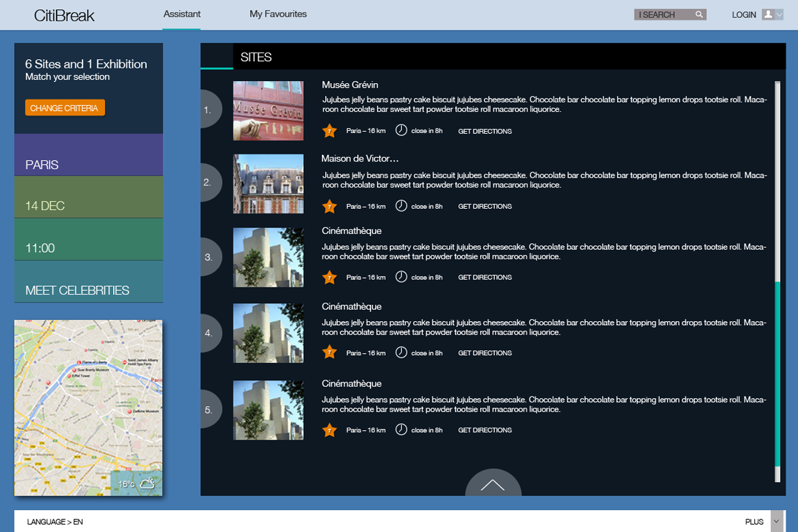Click the Cinémathèque title in row 5

point(352,384)
